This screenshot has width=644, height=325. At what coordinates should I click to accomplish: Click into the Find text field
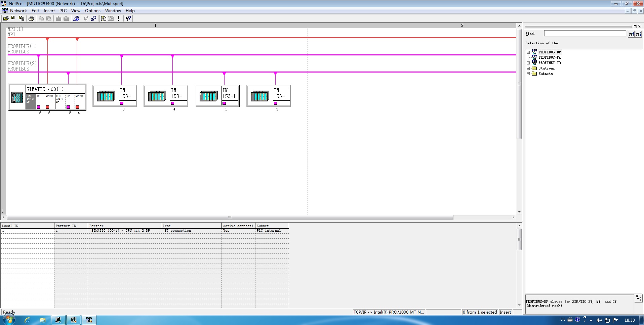(585, 34)
